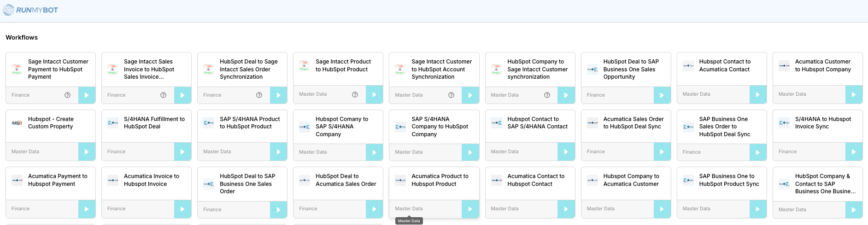Open the Hubspot - Create Custom Property card title

51,123
